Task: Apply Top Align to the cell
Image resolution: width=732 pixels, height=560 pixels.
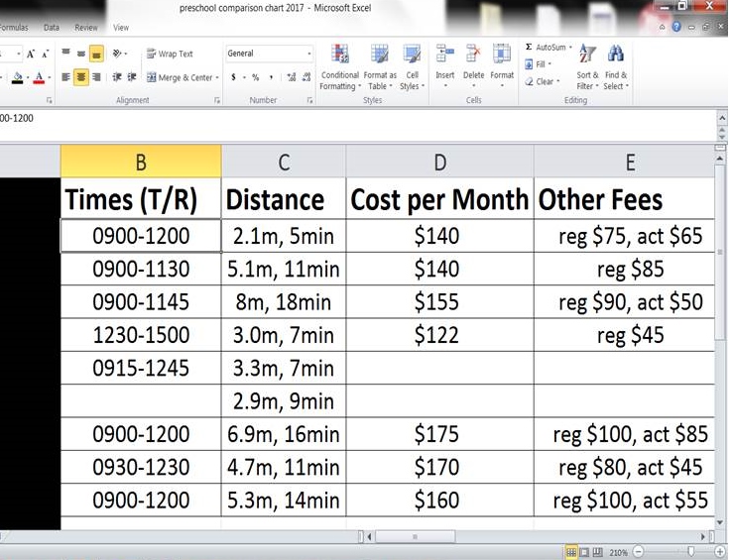Action: (x=65, y=54)
